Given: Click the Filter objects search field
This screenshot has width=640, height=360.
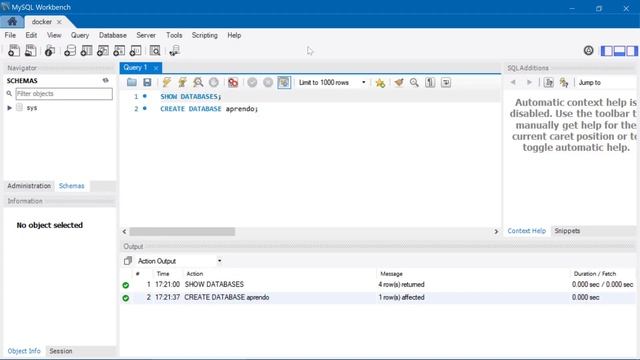Looking at the screenshot, I should [x=64, y=94].
